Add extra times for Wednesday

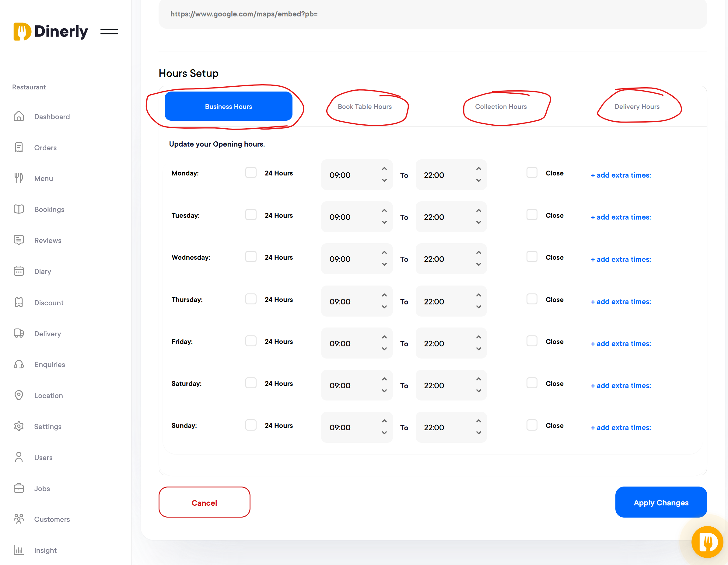pos(621,259)
